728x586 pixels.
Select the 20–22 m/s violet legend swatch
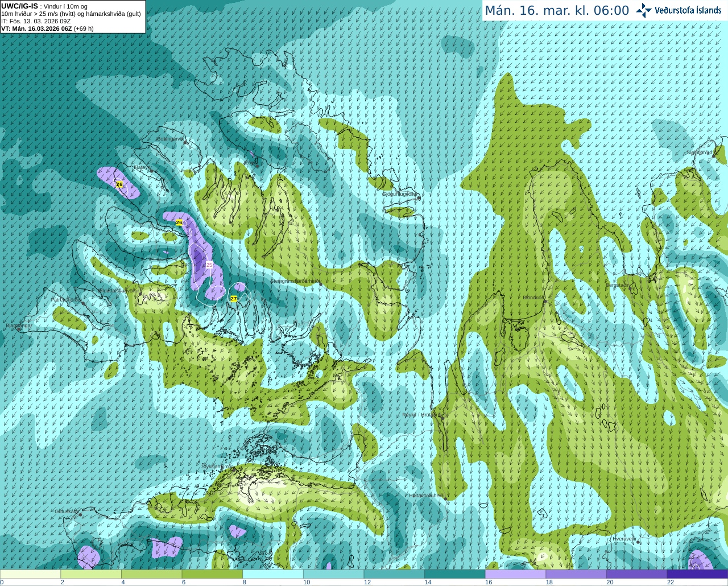[637, 574]
